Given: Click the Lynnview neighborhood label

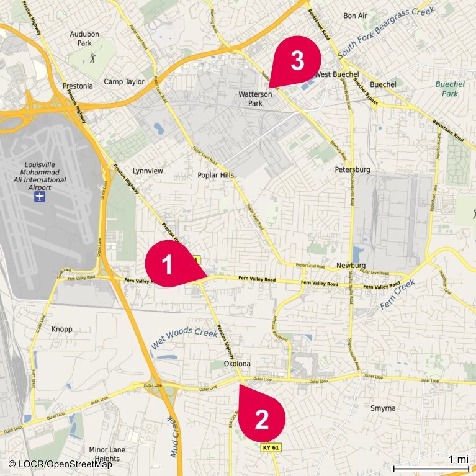Looking at the screenshot, I should click(x=148, y=171).
